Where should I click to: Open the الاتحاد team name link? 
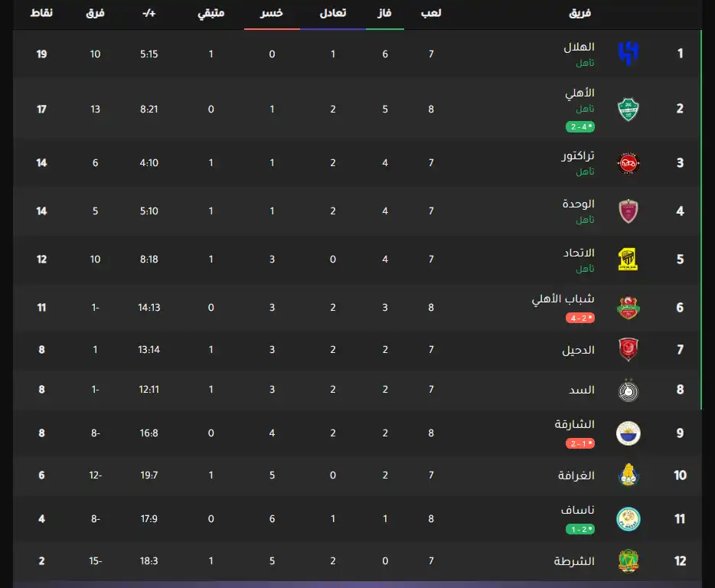pyautogui.click(x=579, y=253)
